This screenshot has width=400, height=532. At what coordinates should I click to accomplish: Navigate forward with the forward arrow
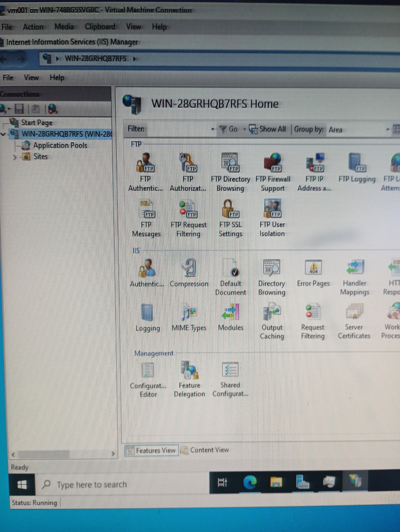point(21,59)
